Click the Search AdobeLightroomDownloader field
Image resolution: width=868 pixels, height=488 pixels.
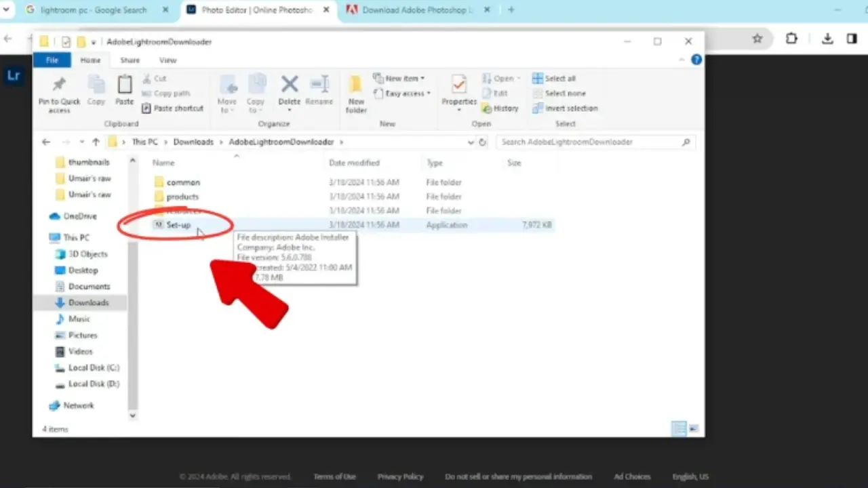(x=595, y=142)
